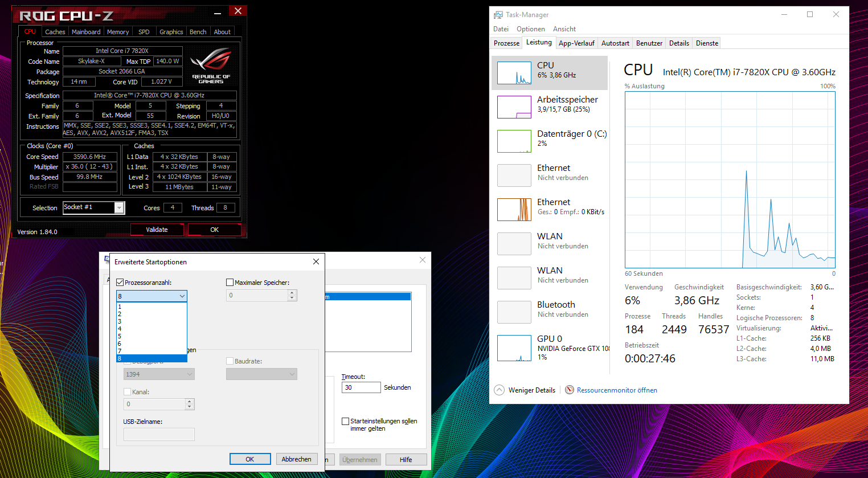The width and height of the screenshot is (868, 478).
Task: Open the Mainboard tab in ROG CPU-Z
Action: tap(86, 32)
